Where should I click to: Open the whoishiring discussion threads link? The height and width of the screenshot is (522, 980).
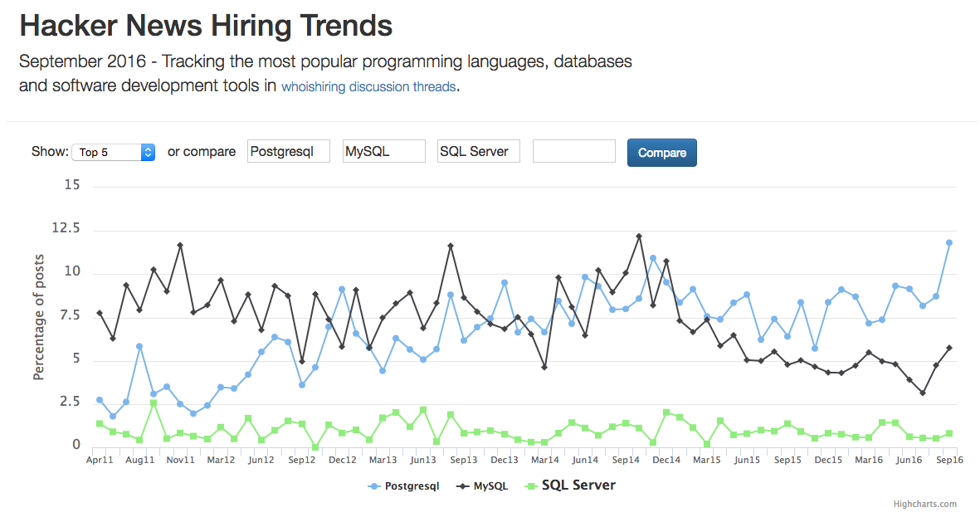point(368,87)
